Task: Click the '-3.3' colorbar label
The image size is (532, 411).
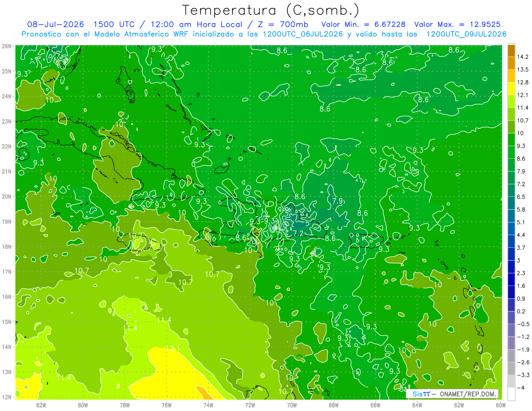Action: [523, 375]
